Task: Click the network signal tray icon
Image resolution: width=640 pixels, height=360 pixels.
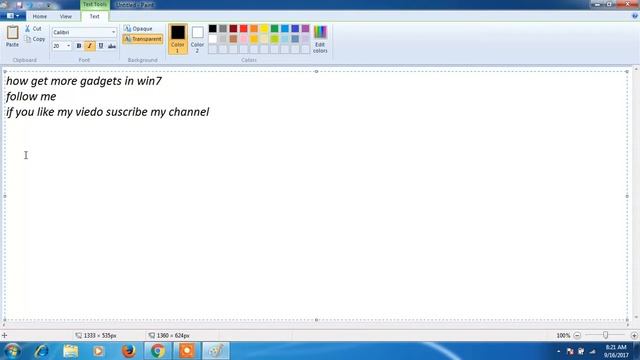Action: click(x=592, y=351)
